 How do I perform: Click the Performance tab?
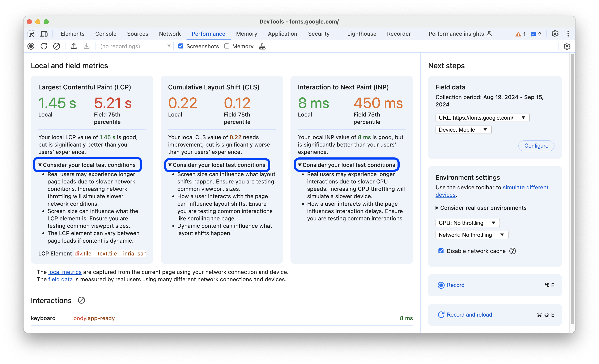tap(208, 33)
